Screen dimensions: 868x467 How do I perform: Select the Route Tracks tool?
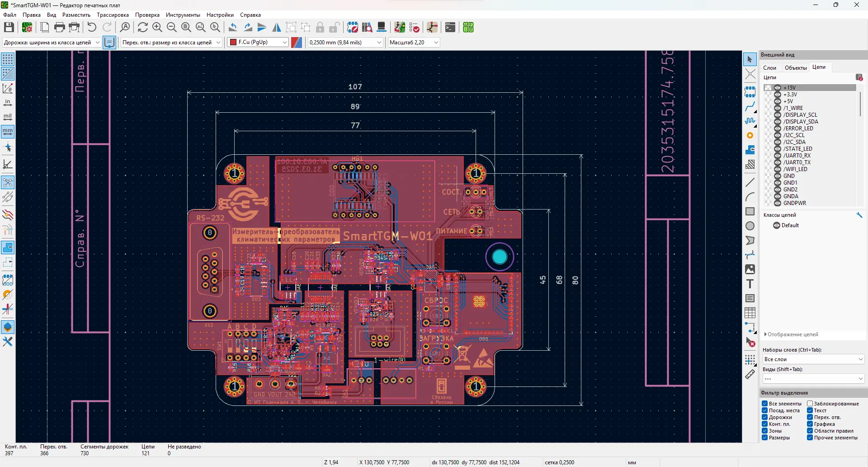coord(750,107)
